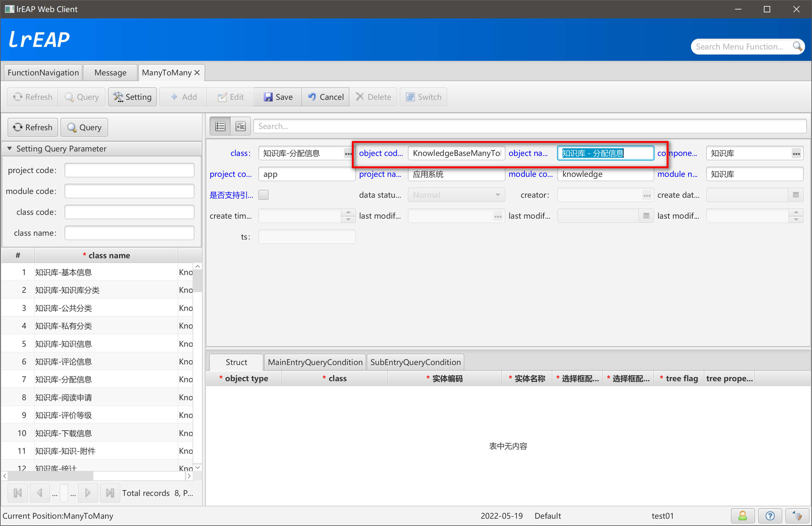Click the Edit toolbar button

(231, 97)
